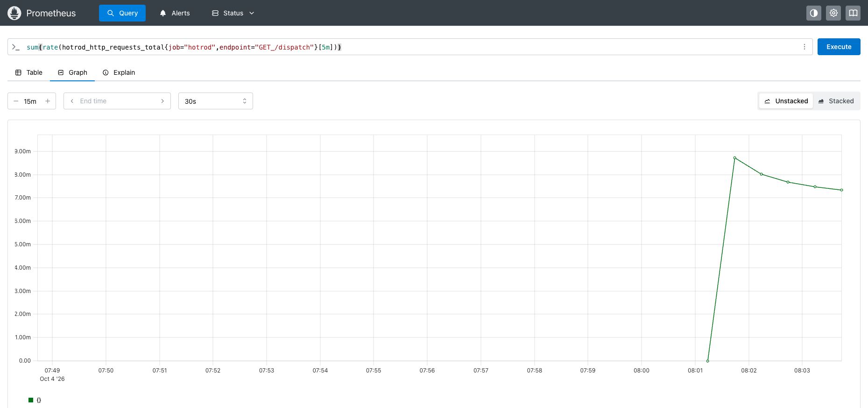Screen dimensions: 868x408
Task: Switch to the Explain tab
Action: (119, 72)
